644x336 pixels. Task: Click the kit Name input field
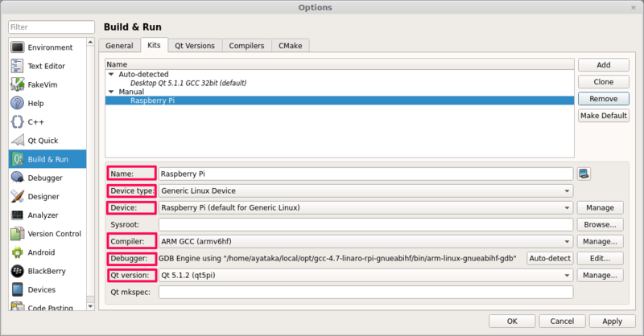[x=365, y=174]
